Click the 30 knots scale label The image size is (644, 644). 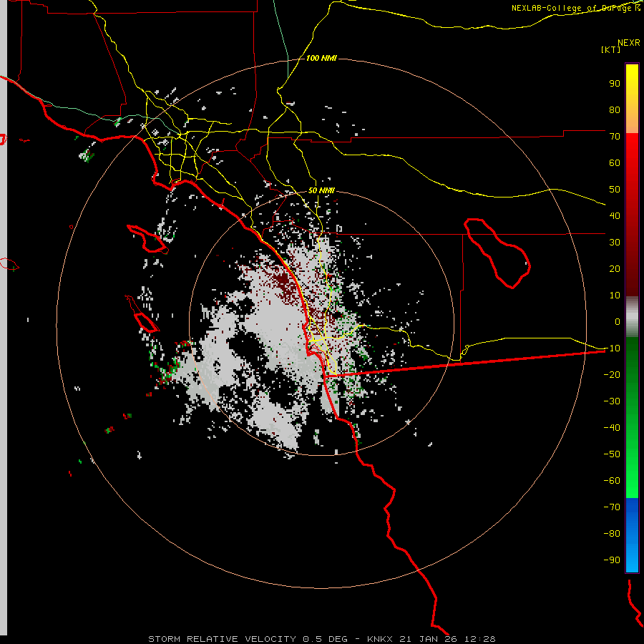pos(615,243)
